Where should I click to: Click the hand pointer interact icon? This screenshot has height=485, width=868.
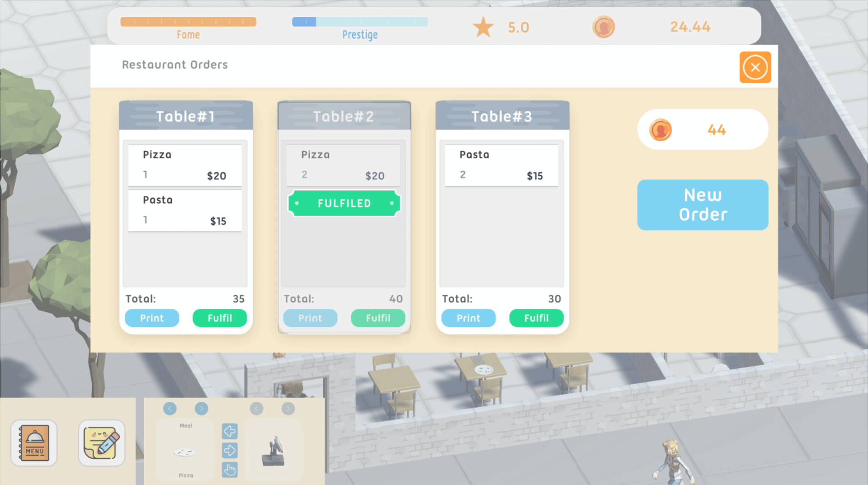pos(230,470)
